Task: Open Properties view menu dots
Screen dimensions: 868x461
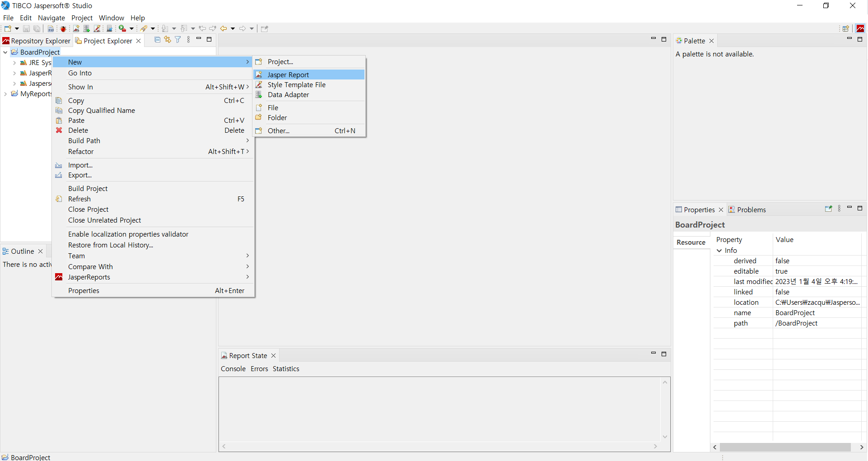Action: click(839, 209)
